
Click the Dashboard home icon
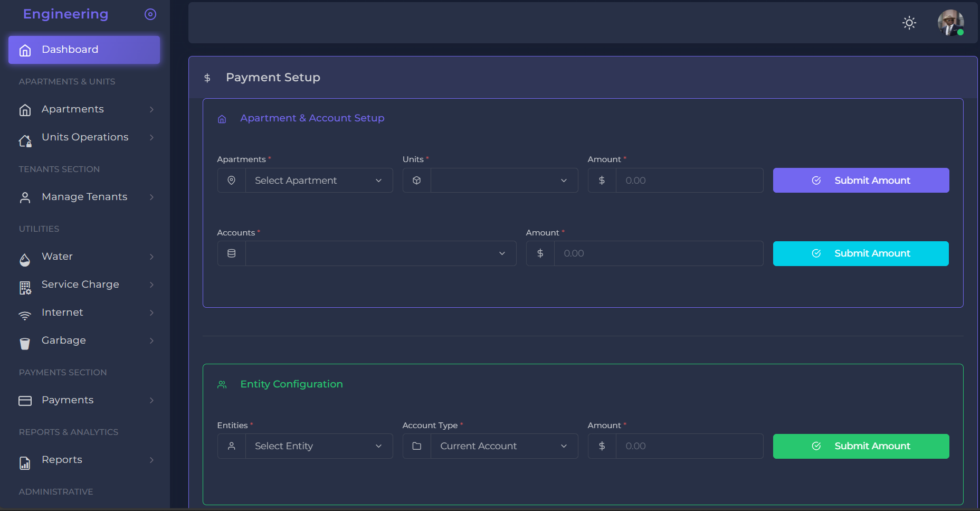point(25,50)
